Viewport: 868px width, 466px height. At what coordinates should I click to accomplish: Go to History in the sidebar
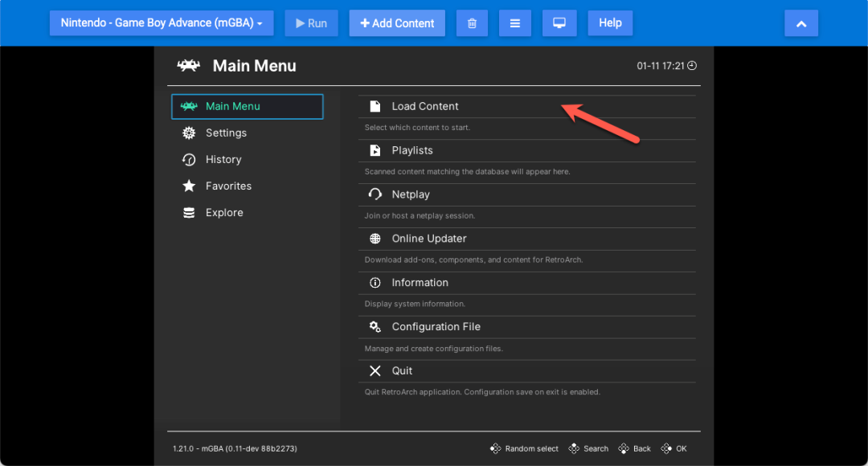[223, 159]
